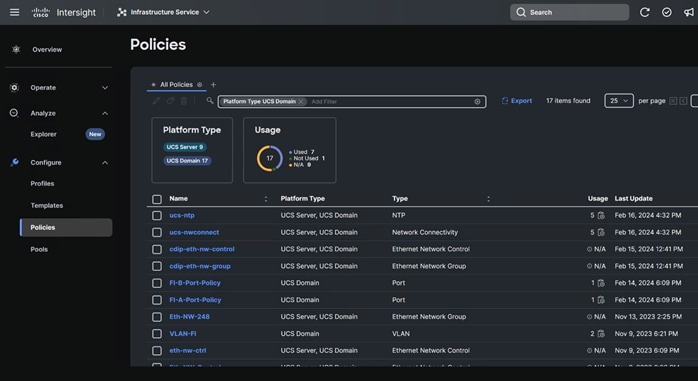Check the VLAN-FI row checkbox
This screenshot has height=381, width=698.
[x=157, y=334]
